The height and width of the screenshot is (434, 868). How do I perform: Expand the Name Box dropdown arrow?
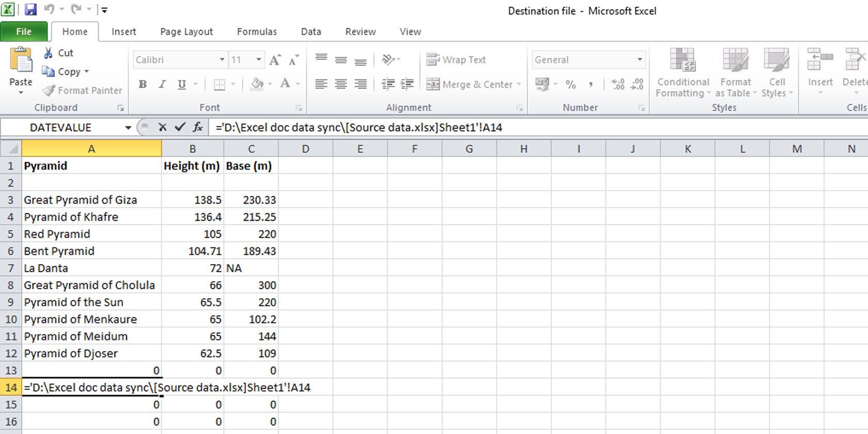point(128,128)
